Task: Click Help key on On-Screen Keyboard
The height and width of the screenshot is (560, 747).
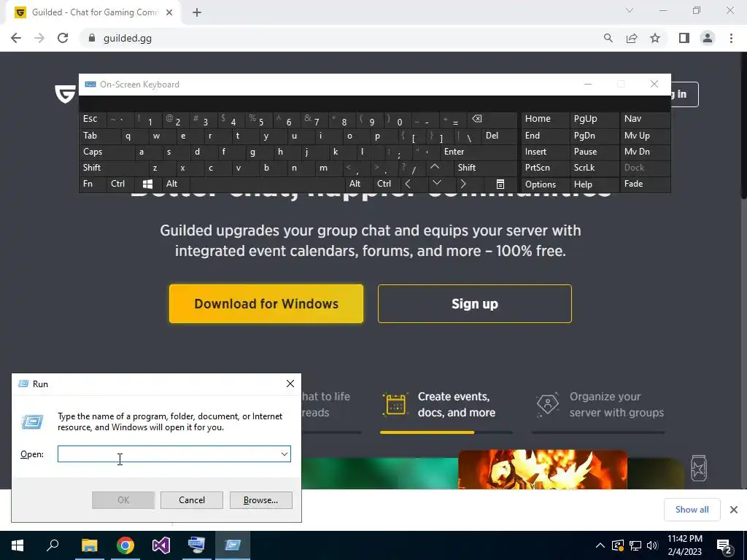Action: (x=594, y=184)
